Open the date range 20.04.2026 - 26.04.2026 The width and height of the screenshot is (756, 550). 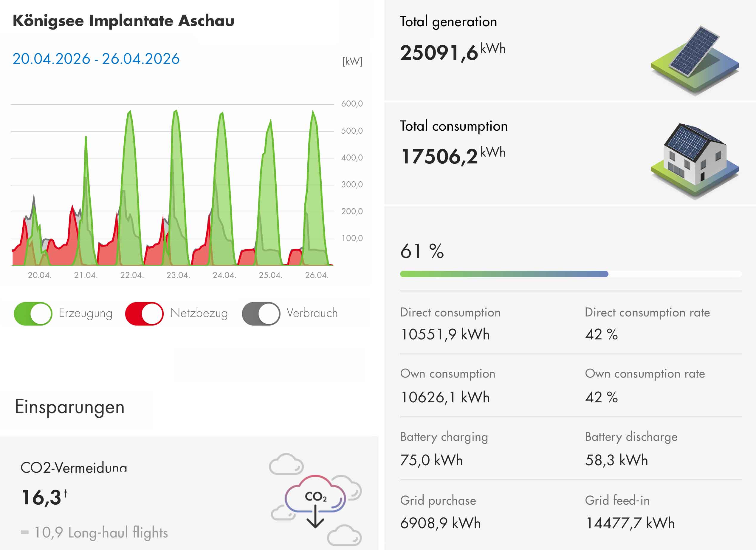coord(96,59)
